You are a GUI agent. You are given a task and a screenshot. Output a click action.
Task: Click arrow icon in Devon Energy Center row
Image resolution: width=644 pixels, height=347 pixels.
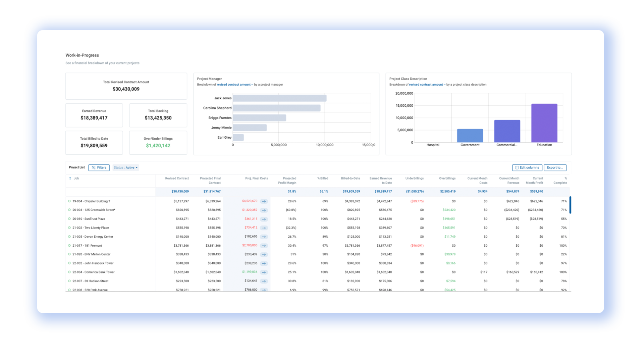tap(264, 237)
